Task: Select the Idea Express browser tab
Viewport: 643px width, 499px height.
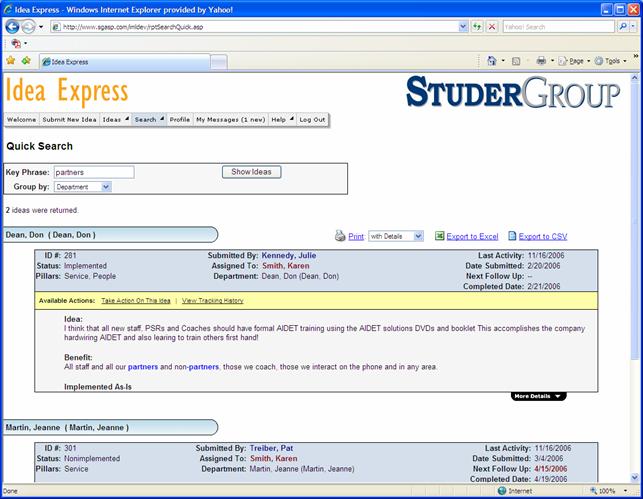Action: [x=125, y=62]
